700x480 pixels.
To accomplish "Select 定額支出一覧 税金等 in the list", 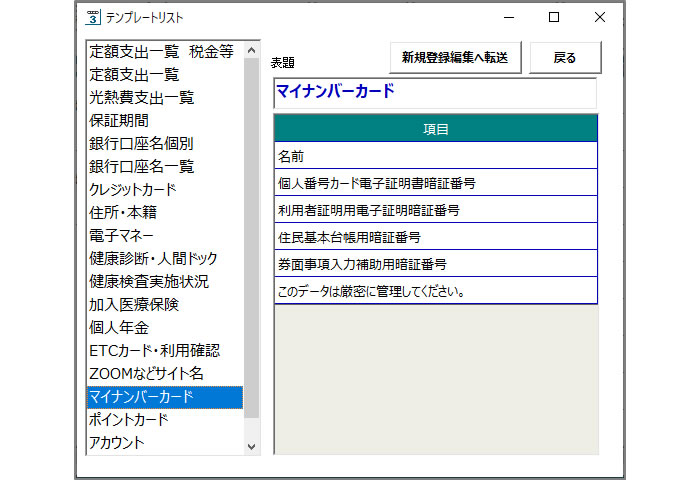I will 165,52.
